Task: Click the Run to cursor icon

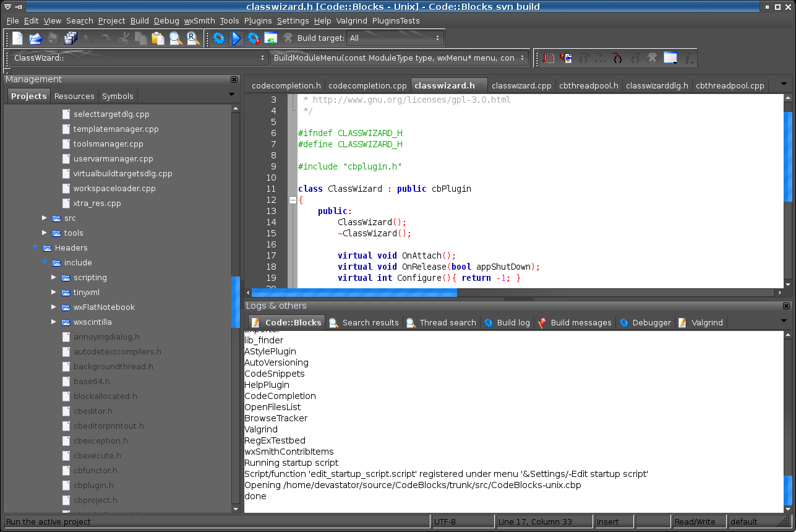Action: point(565,58)
